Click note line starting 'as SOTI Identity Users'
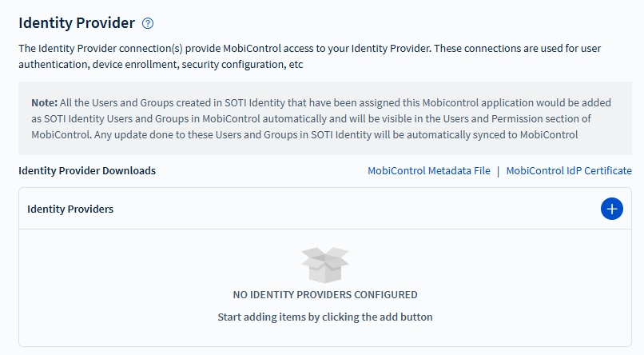 (x=311, y=118)
